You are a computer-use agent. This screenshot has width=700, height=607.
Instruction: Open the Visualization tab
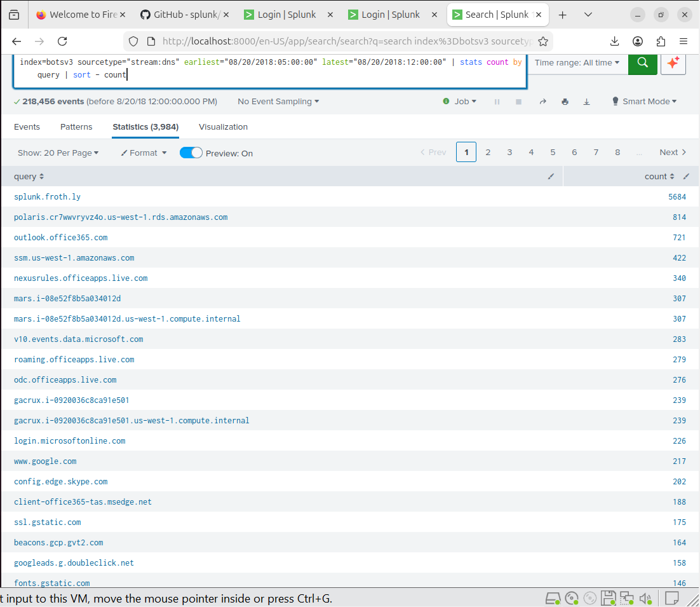(223, 127)
